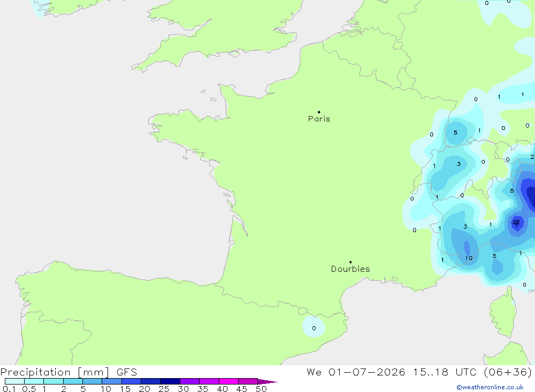The image size is (535, 392).
Task: Pick the 15–20 mm dark blue legend swatch
Action: (131, 381)
